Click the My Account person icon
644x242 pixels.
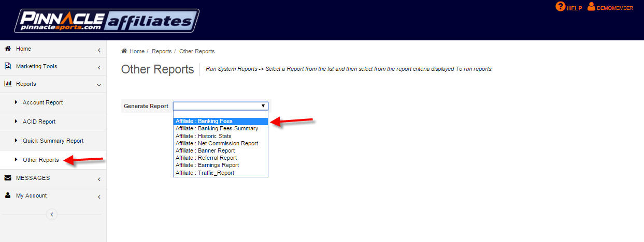click(x=8, y=195)
